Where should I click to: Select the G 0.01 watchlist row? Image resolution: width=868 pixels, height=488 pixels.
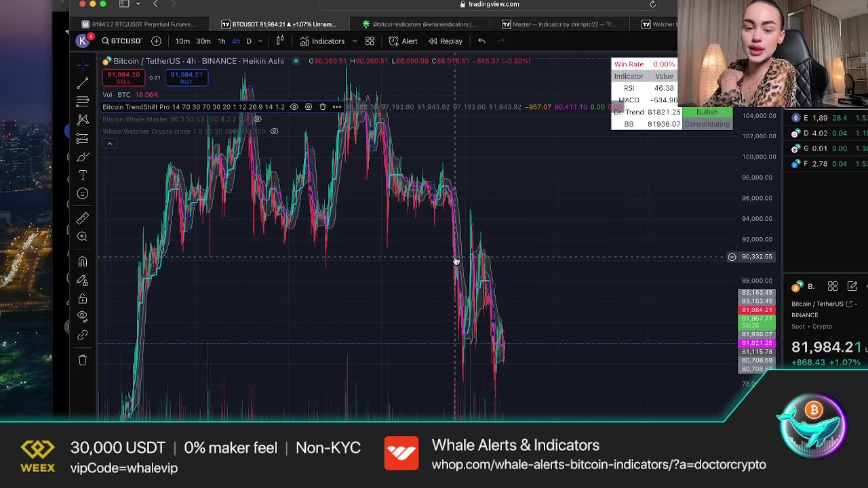(x=827, y=148)
